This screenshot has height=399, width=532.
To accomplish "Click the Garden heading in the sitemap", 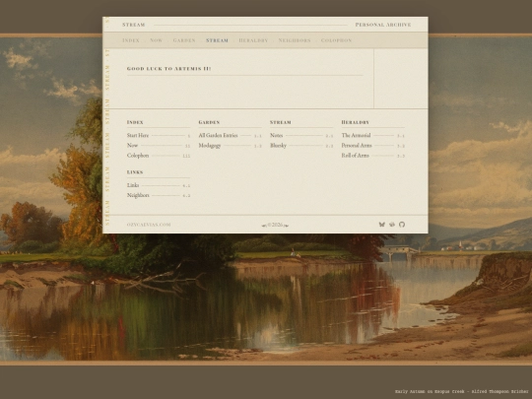I will click(209, 122).
